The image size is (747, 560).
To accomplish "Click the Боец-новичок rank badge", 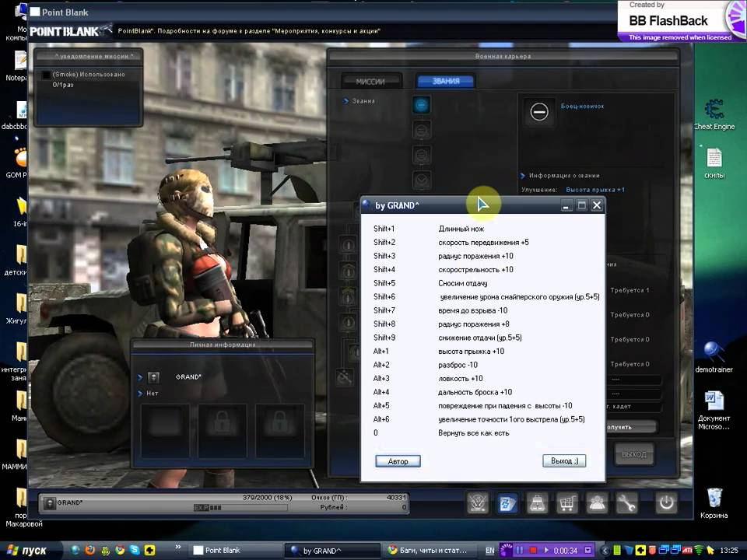I will coord(539,112).
